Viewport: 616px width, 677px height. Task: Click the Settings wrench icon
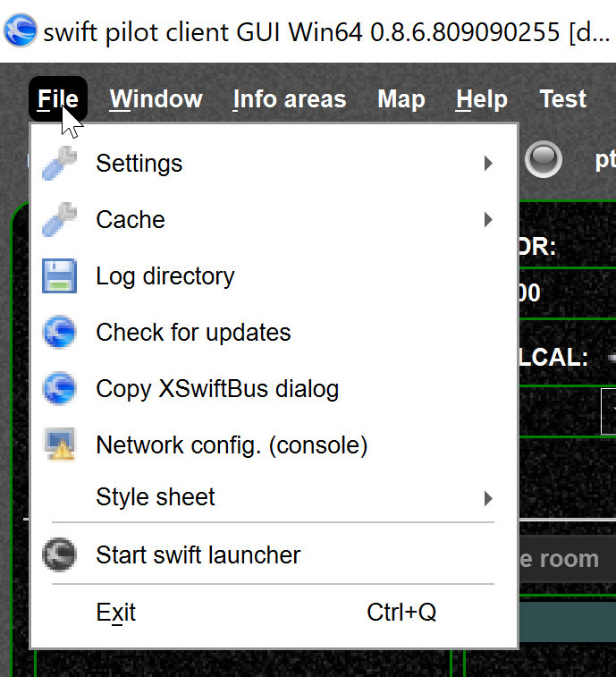pyautogui.click(x=60, y=163)
